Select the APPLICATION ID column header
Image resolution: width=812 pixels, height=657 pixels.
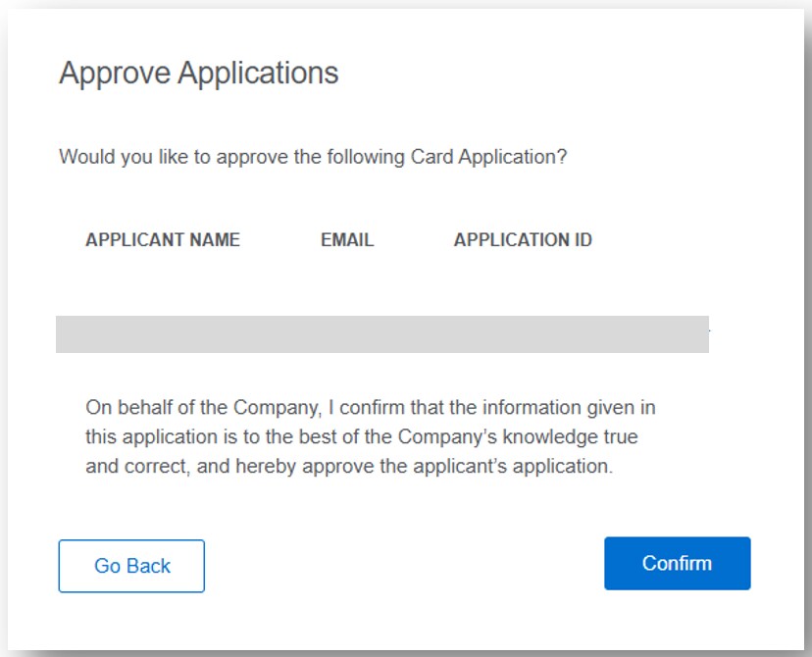click(523, 240)
